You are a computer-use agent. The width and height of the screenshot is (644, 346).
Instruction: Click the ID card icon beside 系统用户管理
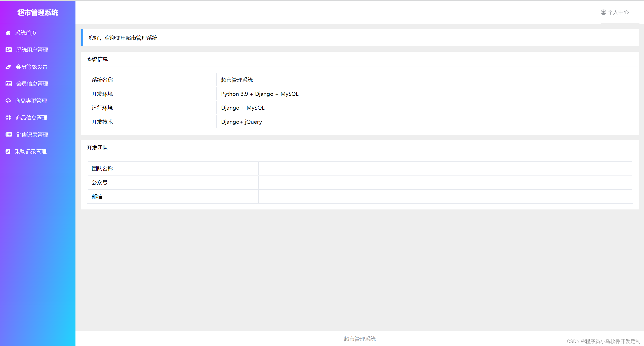[9, 50]
